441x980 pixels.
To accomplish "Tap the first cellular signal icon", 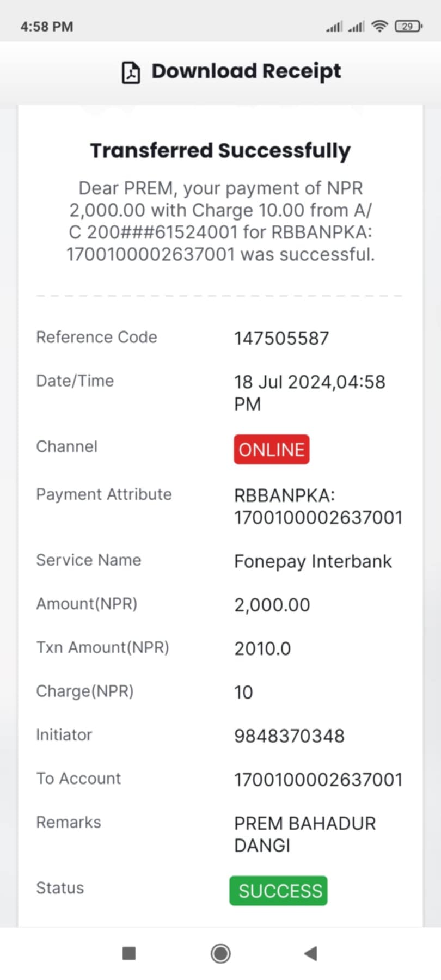I will click(334, 26).
